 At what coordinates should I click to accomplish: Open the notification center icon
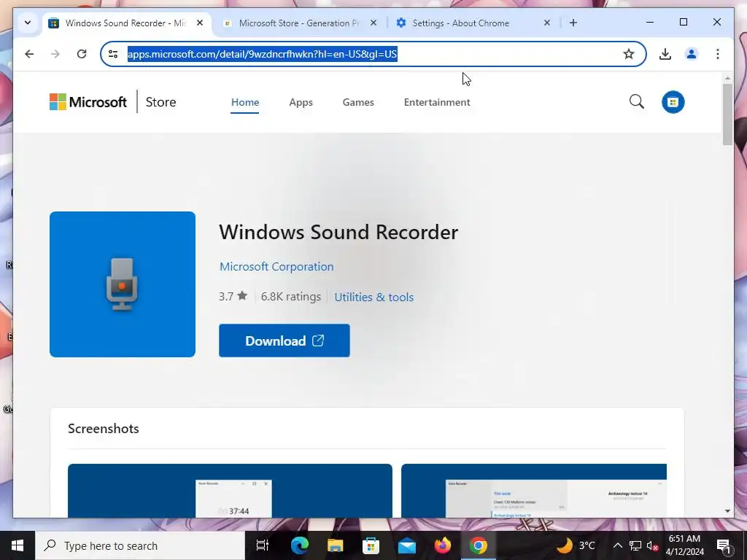pos(724,545)
